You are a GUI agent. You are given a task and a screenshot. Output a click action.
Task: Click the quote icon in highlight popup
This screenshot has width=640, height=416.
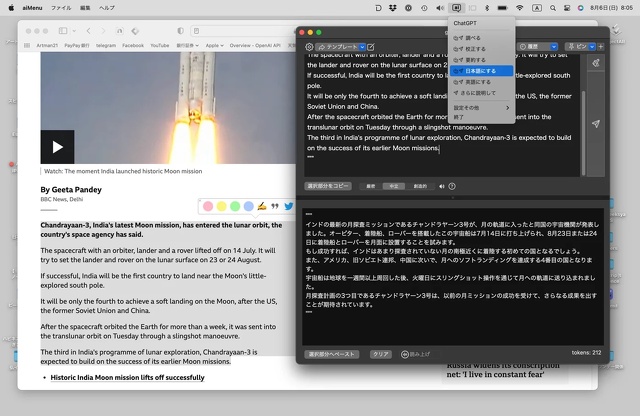coord(274,206)
